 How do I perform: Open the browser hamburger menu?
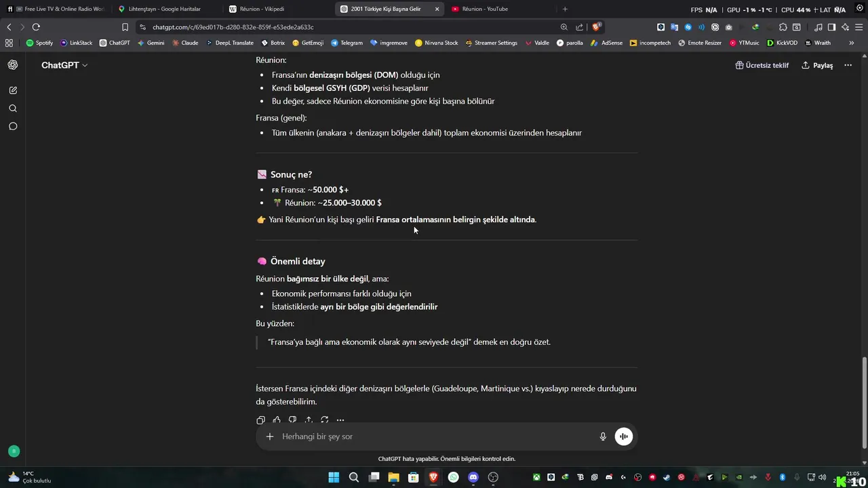click(858, 27)
